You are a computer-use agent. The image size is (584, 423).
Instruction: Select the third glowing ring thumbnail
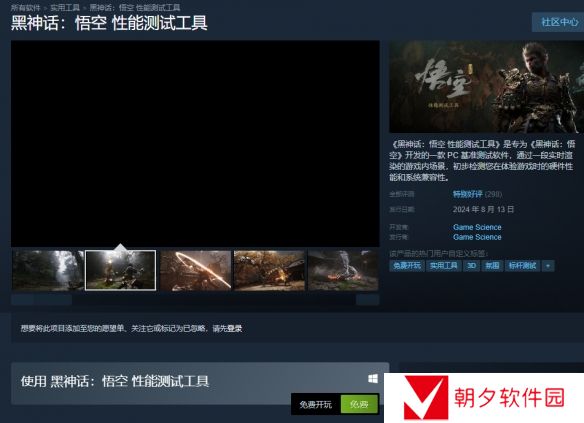pos(196,270)
